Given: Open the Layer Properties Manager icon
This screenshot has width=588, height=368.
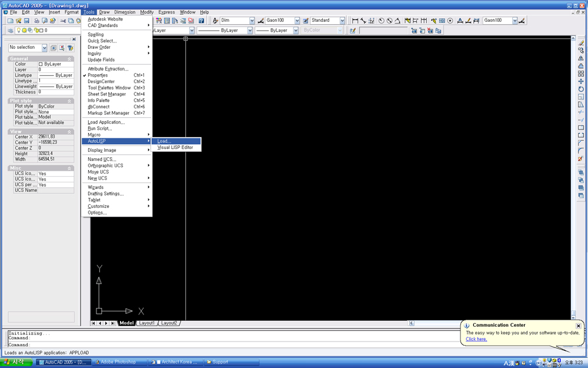Looking at the screenshot, I should 11,31.
